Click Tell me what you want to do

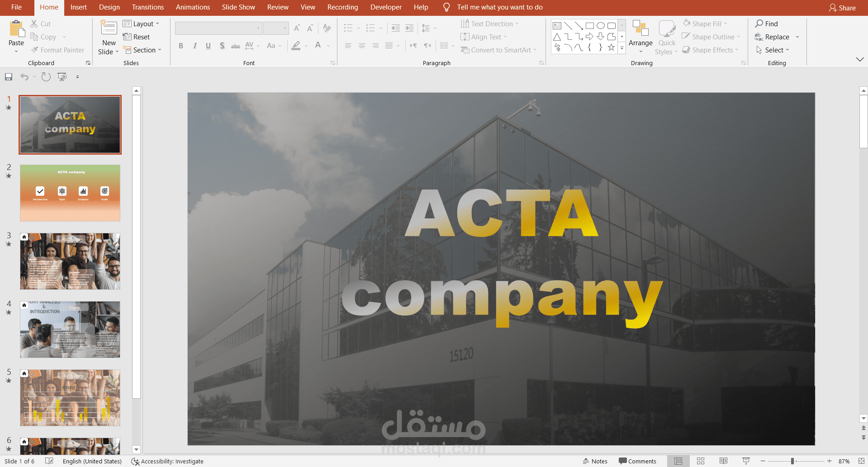[x=500, y=7]
